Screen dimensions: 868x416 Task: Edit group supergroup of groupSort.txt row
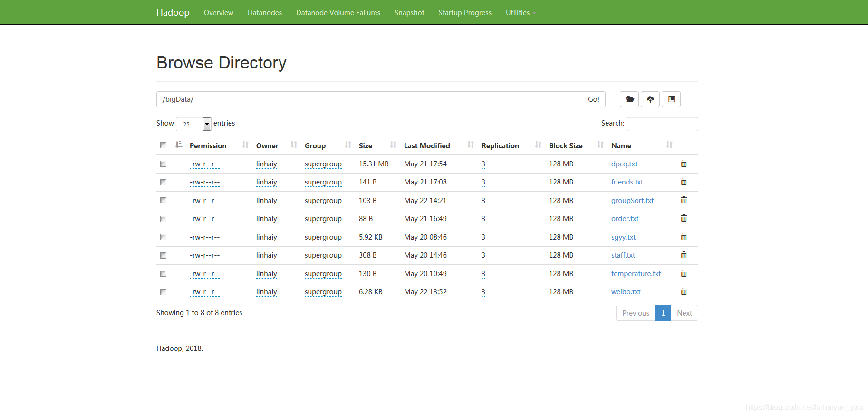point(323,201)
